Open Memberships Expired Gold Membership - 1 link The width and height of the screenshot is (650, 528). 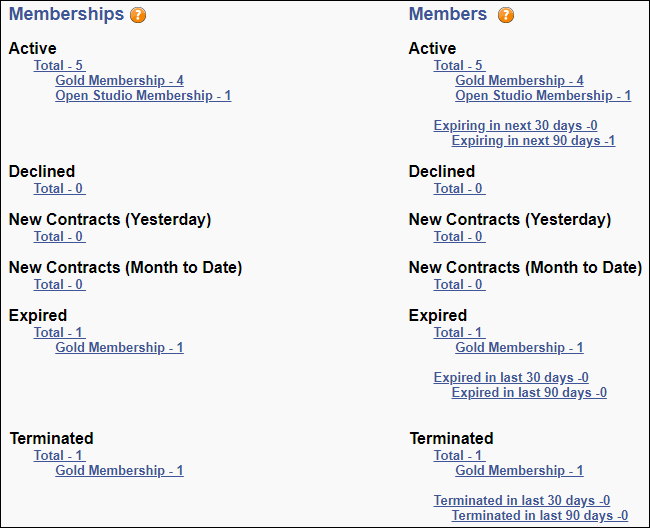point(119,347)
